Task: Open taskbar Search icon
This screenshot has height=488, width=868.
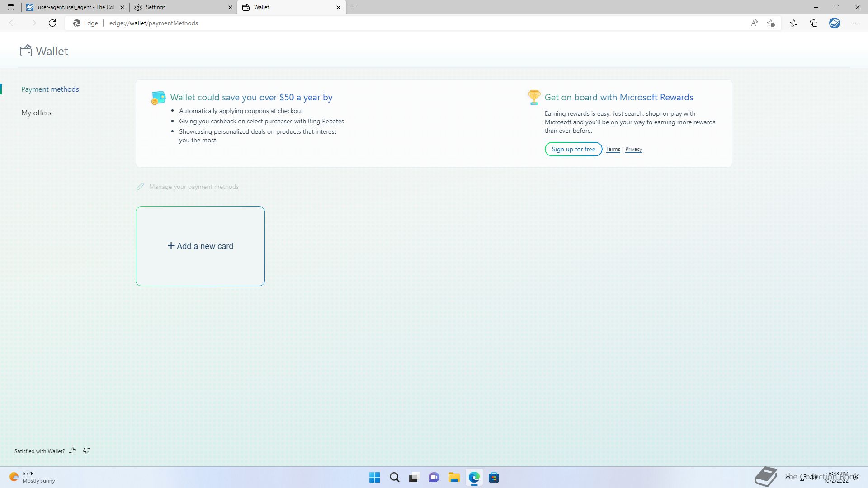Action: click(395, 478)
